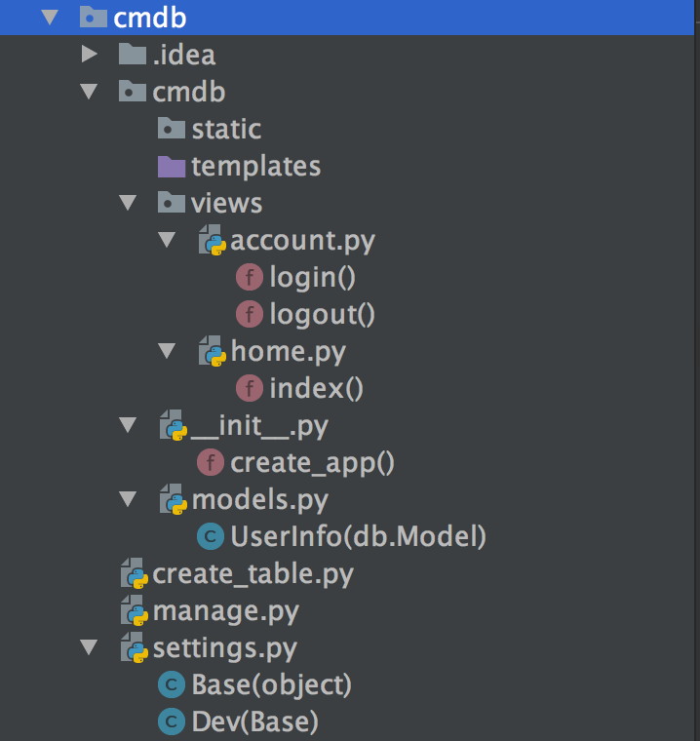Select the index() function entry
This screenshot has width=700, height=741.
point(316,388)
